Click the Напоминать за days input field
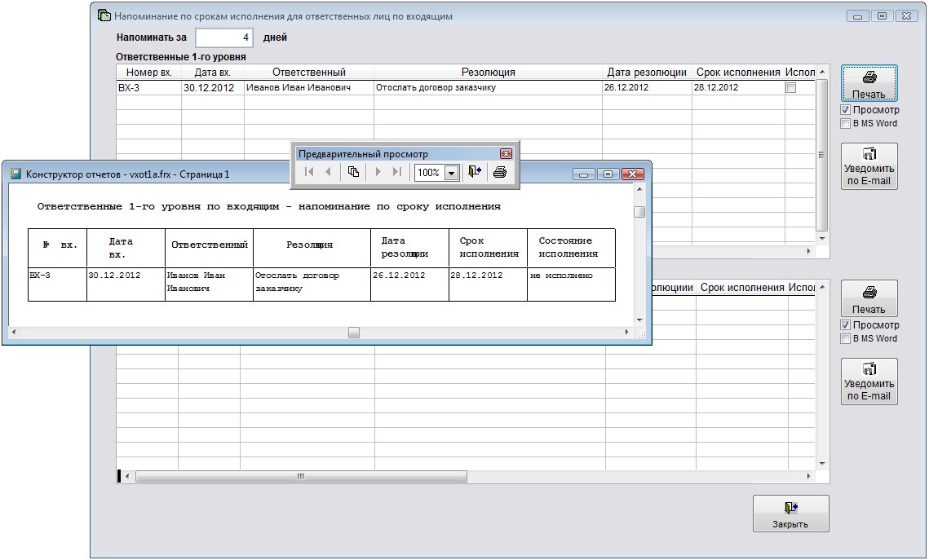Viewport: 929px width, 560px height. tap(224, 37)
